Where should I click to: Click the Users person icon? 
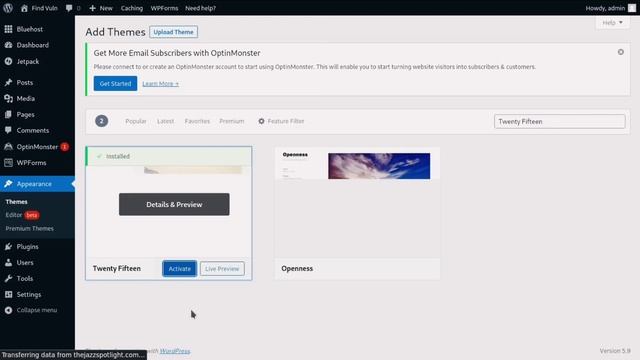coord(8,262)
